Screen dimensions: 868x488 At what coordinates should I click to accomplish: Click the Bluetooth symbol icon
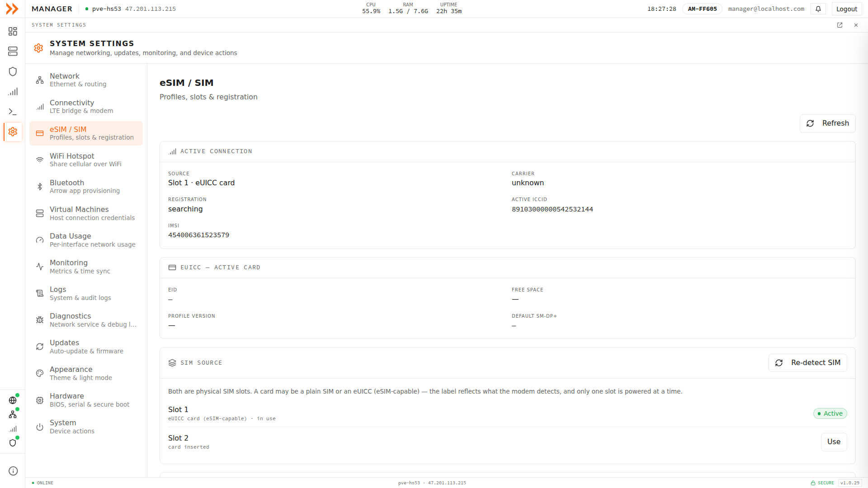click(40, 187)
